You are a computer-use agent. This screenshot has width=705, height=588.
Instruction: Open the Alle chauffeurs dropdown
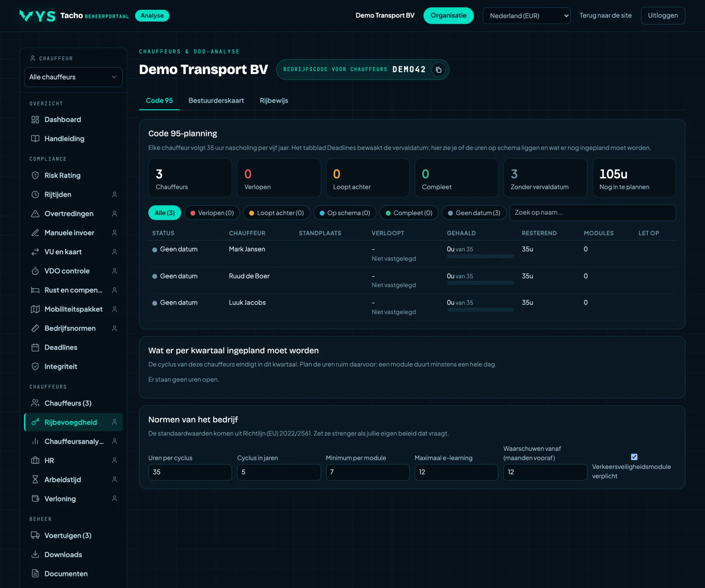click(73, 77)
